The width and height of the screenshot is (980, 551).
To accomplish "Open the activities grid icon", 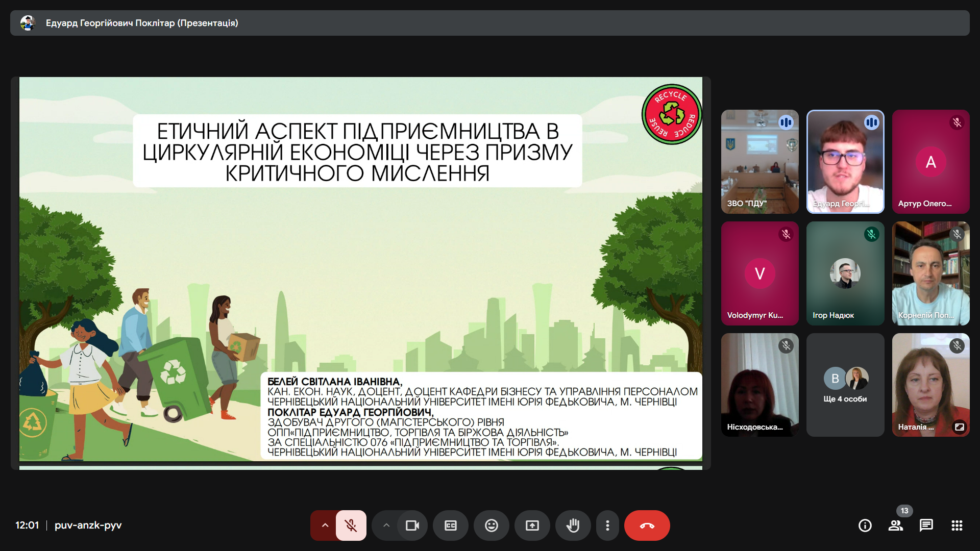I will click(x=957, y=525).
